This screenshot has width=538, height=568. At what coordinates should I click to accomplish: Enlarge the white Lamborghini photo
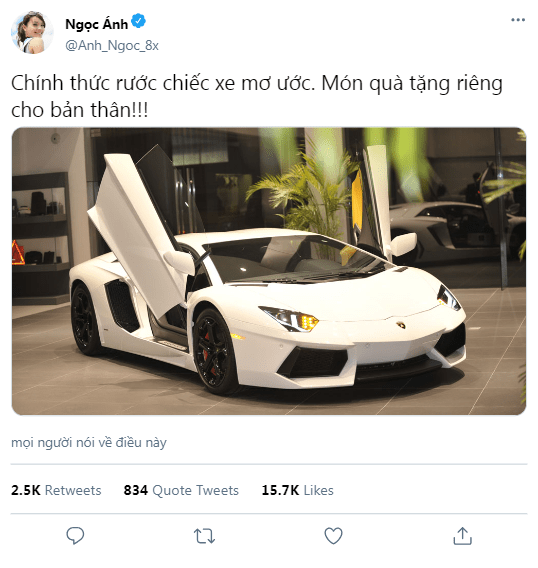[x=269, y=271]
